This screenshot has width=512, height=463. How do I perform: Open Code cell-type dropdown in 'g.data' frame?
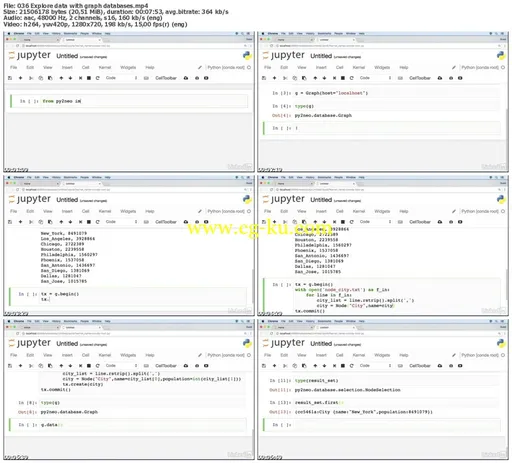(x=121, y=366)
